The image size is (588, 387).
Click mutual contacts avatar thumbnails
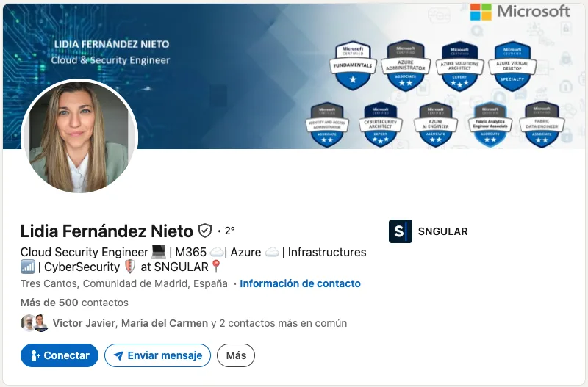coord(35,323)
